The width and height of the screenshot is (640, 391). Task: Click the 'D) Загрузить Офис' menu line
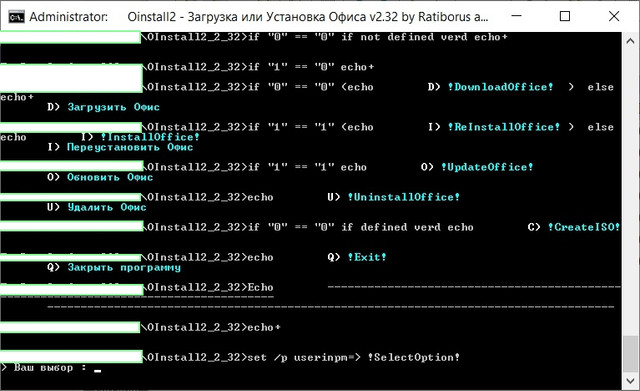click(x=103, y=107)
